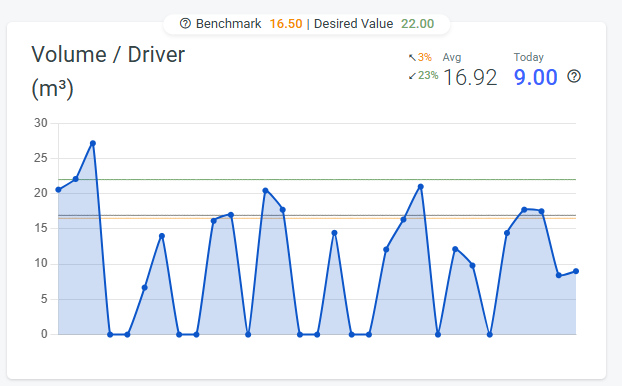This screenshot has height=386, width=622.
Task: Click the y-axis label 0
Action: 44,334
